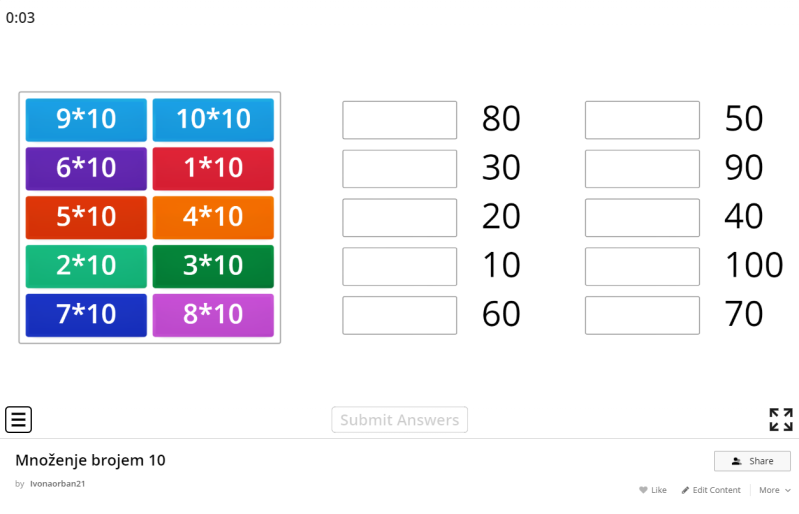
Task: Pick the 10*10 blue tile
Action: click(x=213, y=119)
